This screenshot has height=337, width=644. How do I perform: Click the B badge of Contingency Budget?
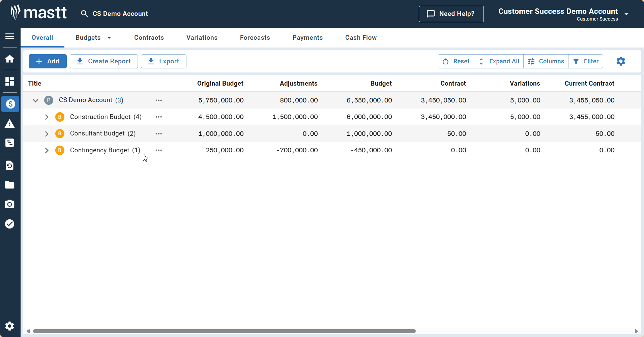tap(60, 150)
